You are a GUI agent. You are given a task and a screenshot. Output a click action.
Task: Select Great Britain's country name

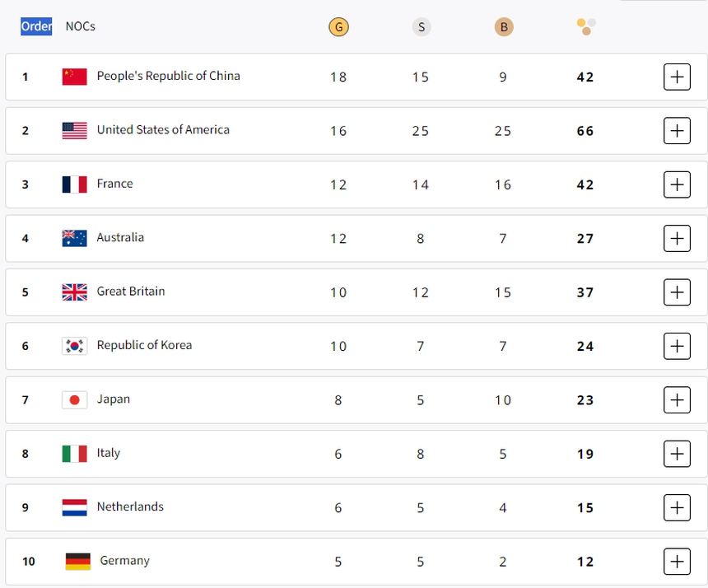(131, 292)
